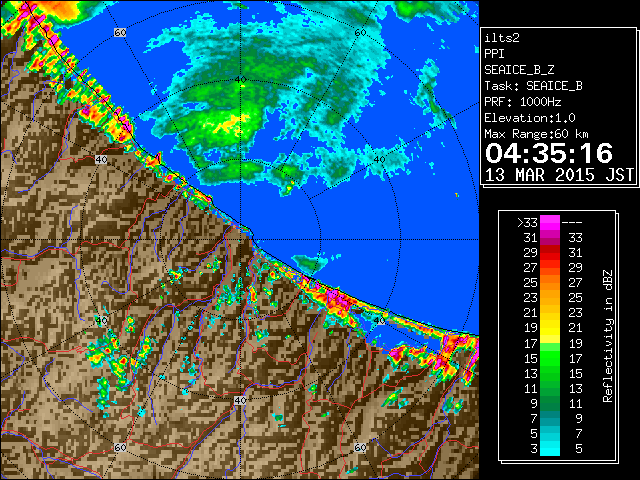
Task: Click the '3' at the legend's left column bottom
Action: point(534,449)
